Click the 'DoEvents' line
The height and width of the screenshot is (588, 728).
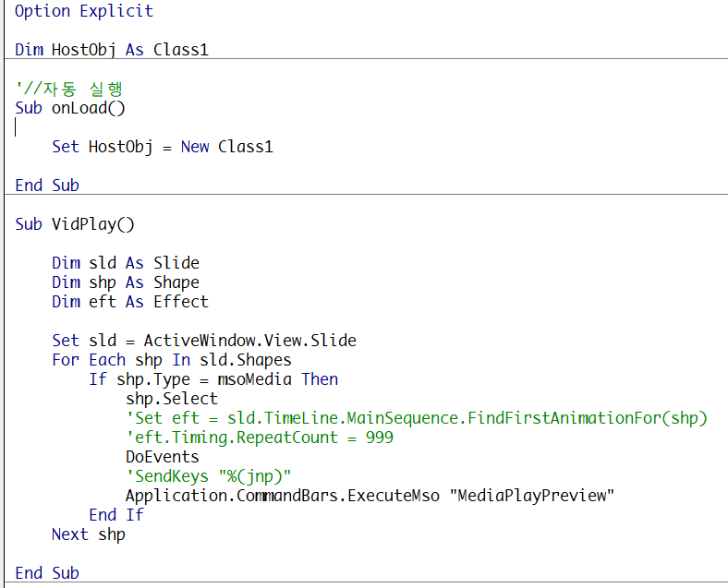(163, 457)
